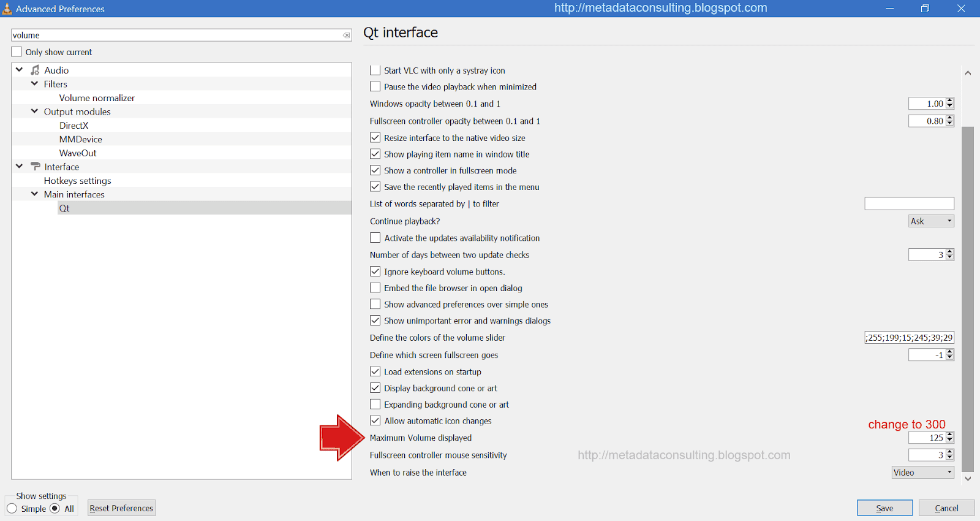Image resolution: width=980 pixels, height=521 pixels.
Task: Enable Pause video playback when minimized
Action: [375, 87]
